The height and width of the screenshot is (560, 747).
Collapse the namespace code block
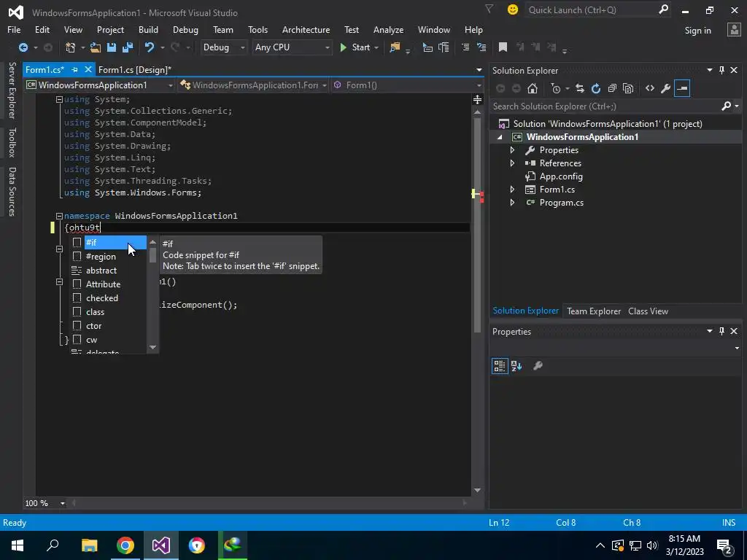click(60, 216)
